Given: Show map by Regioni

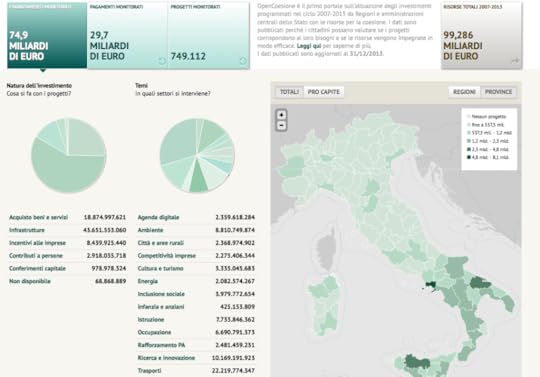Looking at the screenshot, I should 464,92.
